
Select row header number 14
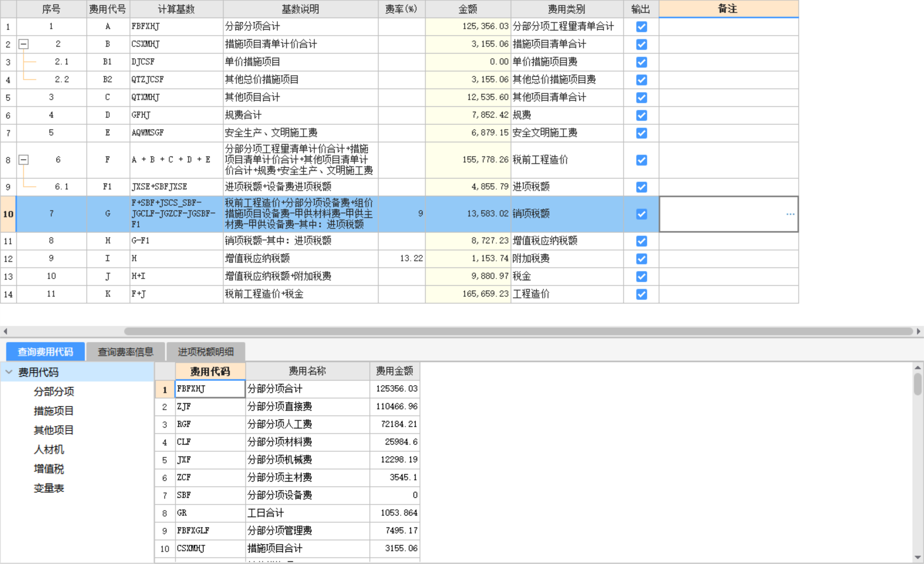tap(8, 294)
